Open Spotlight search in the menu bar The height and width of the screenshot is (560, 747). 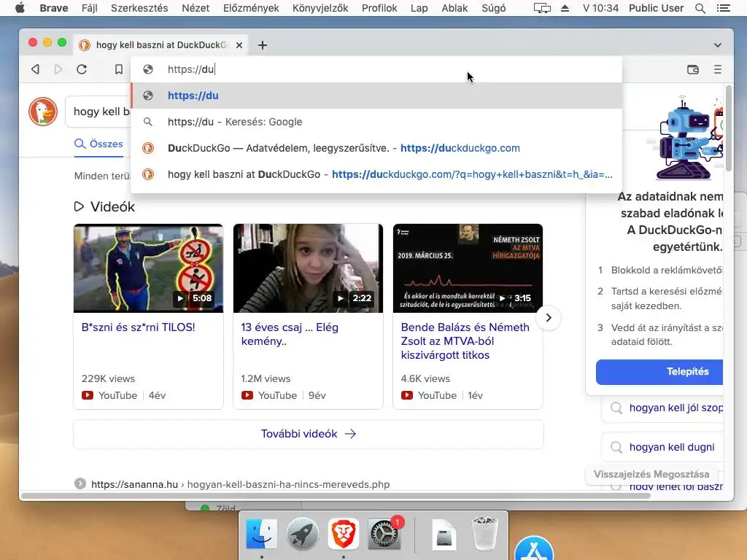pyautogui.click(x=700, y=8)
